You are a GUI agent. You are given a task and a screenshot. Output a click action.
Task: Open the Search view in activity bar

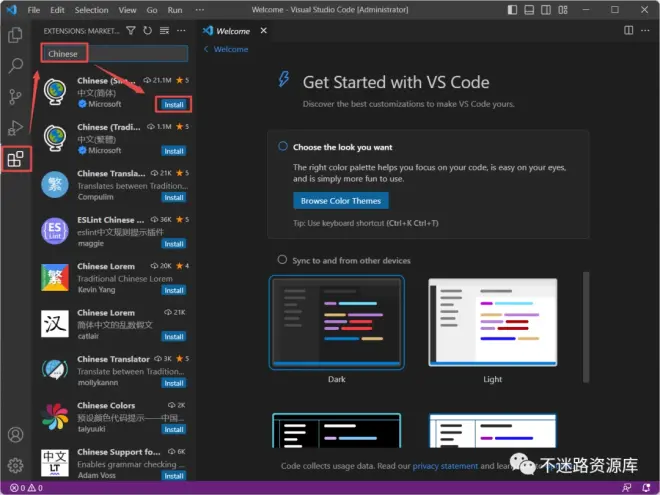[x=15, y=65]
